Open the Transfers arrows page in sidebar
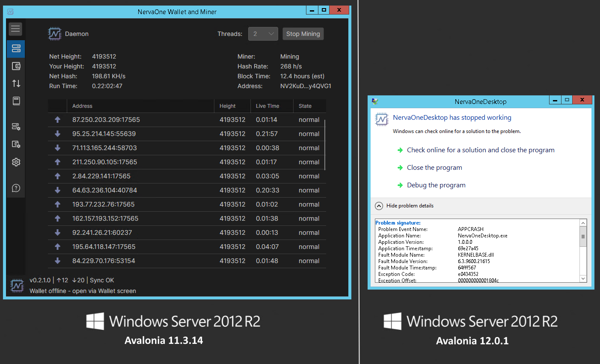Image resolution: width=600 pixels, height=364 pixels. tap(16, 83)
